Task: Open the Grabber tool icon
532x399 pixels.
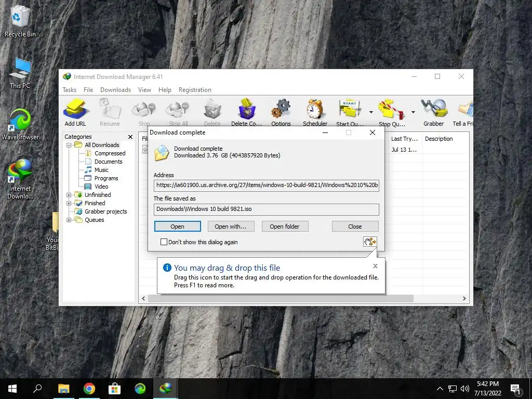Action: pos(434,113)
